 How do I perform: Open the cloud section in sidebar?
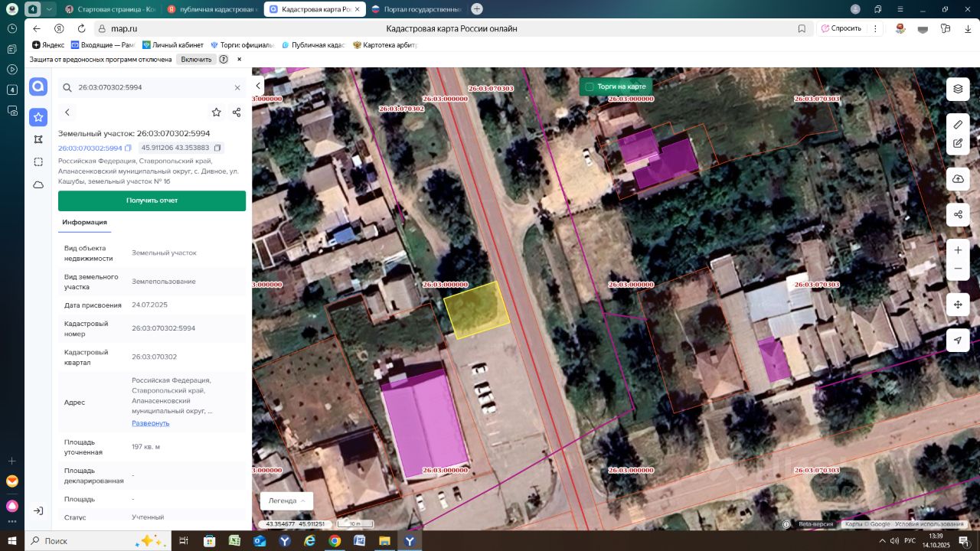tap(38, 185)
